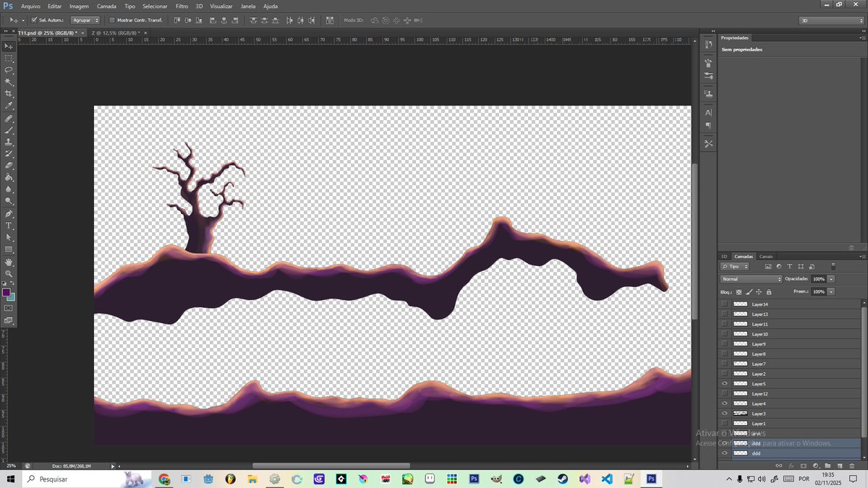
Task: Toggle Quick Mask mode
Action: coord(9,308)
